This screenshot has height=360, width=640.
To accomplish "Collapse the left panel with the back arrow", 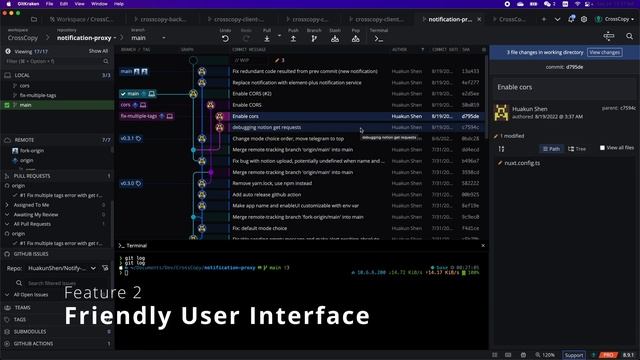I will pyautogui.click(x=8, y=51).
